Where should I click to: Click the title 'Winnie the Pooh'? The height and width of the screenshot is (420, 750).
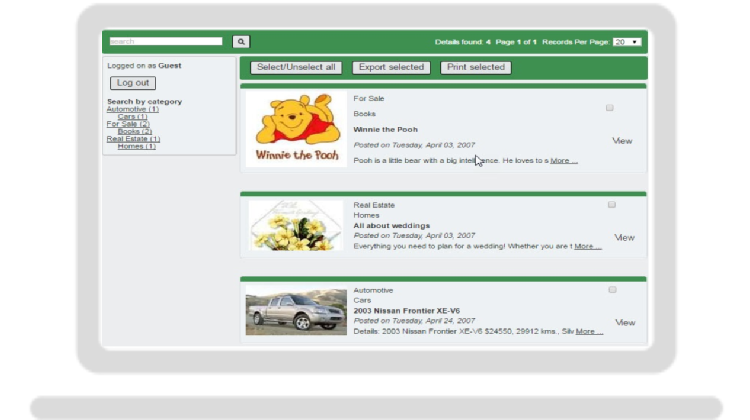(386, 130)
